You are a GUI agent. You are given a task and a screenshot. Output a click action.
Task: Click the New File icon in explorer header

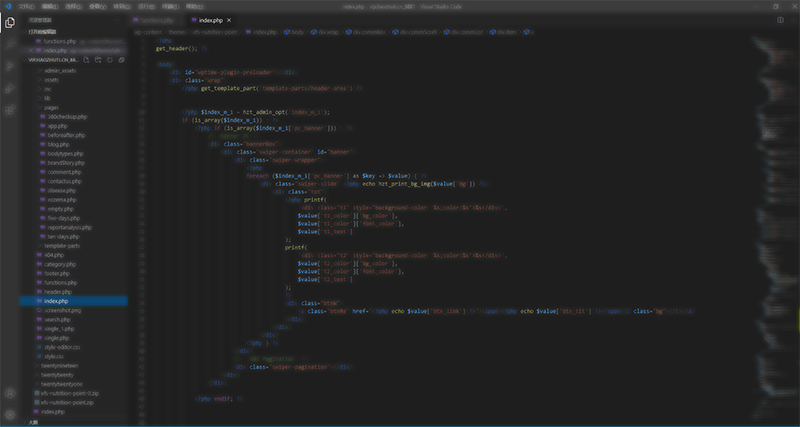[86, 60]
